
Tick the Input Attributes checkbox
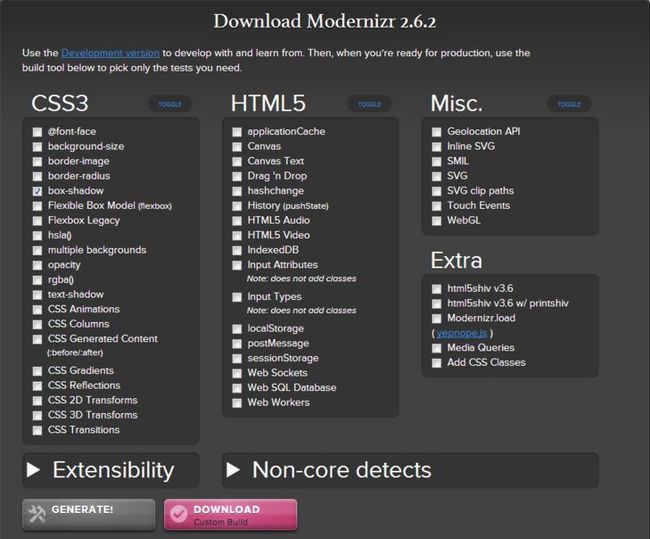pyautogui.click(x=237, y=265)
